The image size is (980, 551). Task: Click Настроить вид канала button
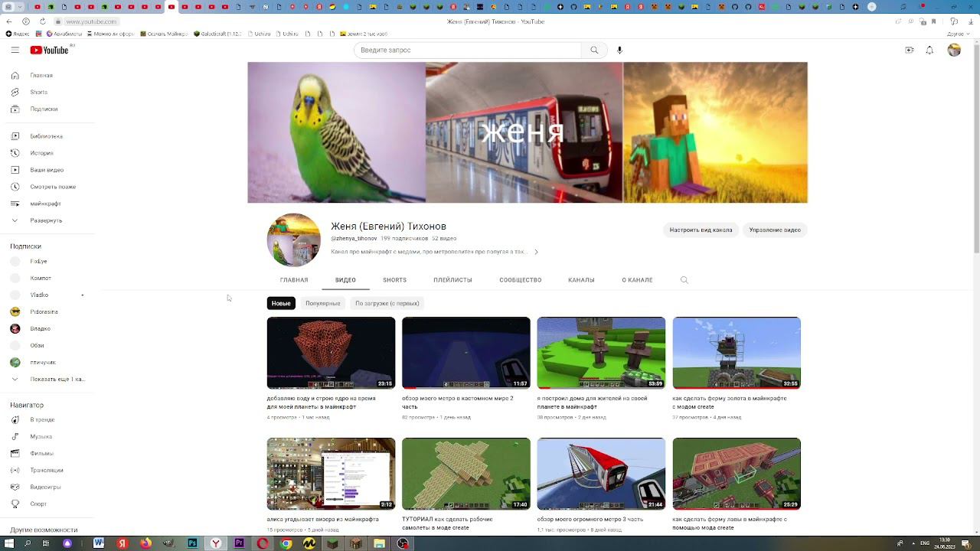701,230
